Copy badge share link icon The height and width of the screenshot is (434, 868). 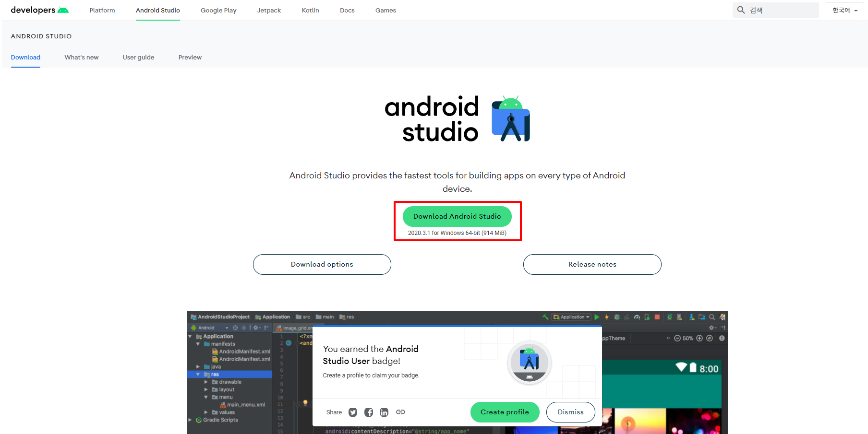tap(400, 412)
